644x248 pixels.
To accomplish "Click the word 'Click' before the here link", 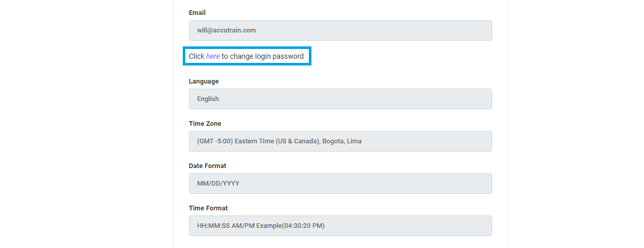I will pyautogui.click(x=196, y=56).
